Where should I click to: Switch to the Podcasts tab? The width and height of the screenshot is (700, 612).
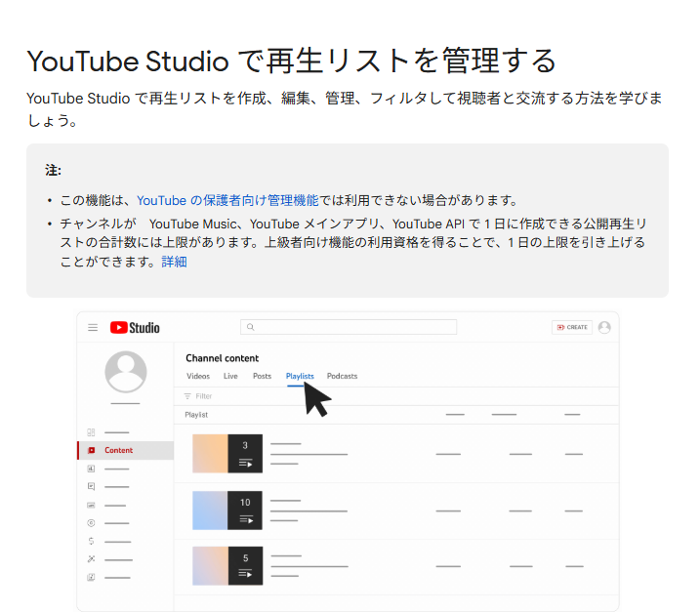point(342,376)
